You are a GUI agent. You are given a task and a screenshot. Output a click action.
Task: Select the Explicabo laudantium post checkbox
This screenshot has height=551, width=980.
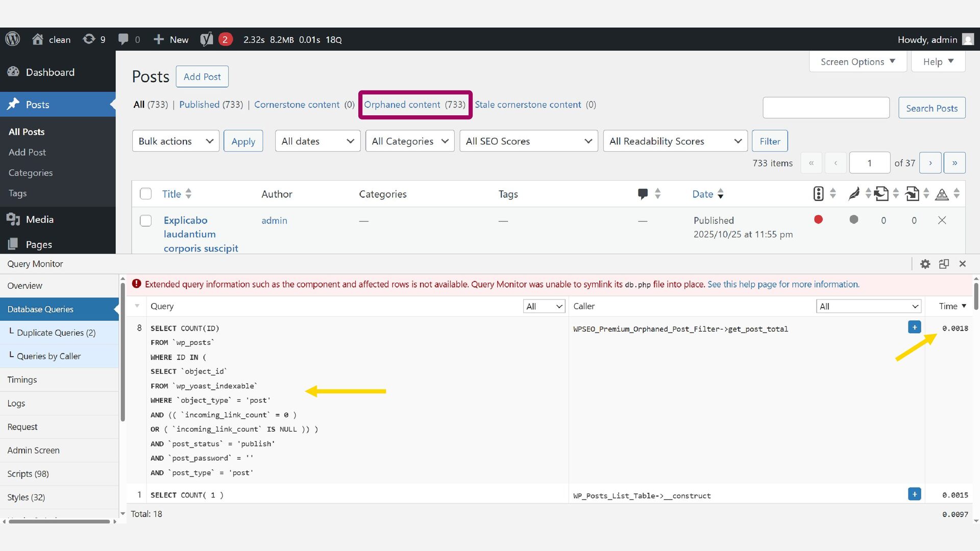[146, 220]
